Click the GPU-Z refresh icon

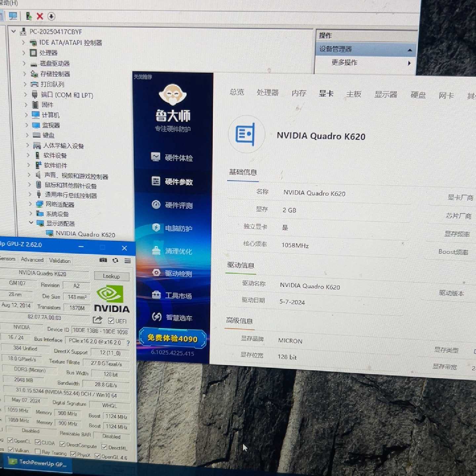[x=115, y=260]
